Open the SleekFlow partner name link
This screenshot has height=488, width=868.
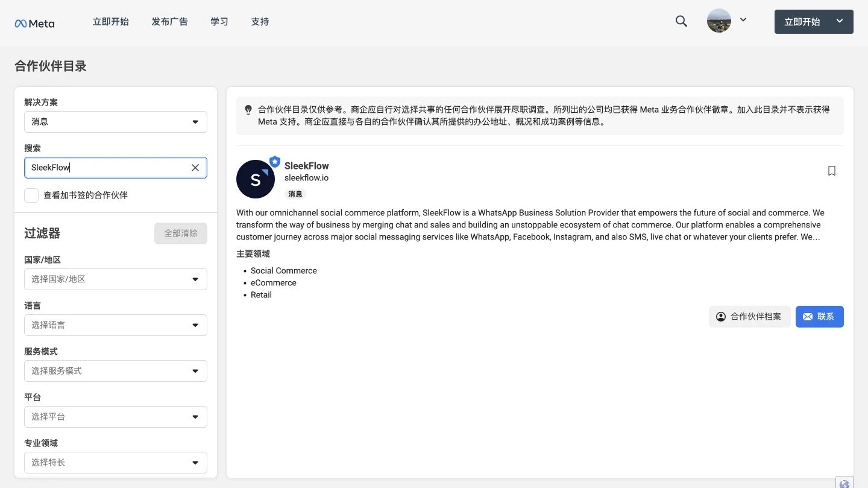[307, 166]
